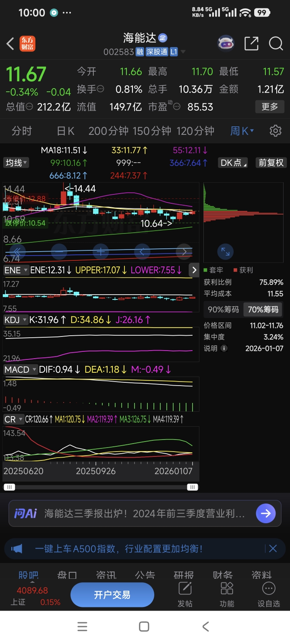This screenshot has width=290, height=644.
Task: Tap the 换手 info icon
Action: [101, 89]
